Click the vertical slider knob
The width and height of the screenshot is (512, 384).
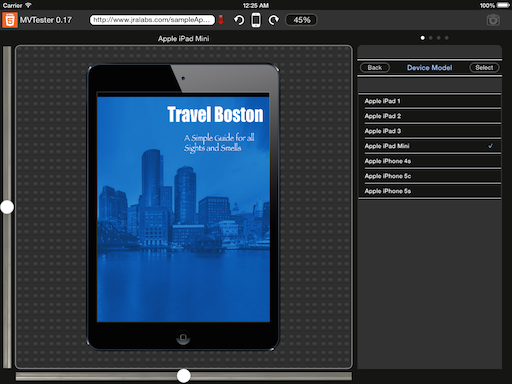tap(7, 207)
